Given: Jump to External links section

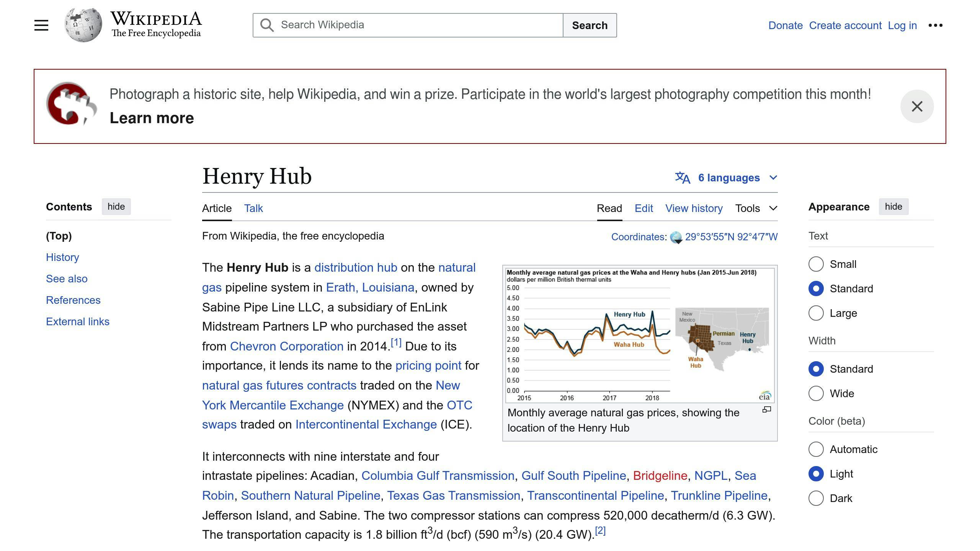Looking at the screenshot, I should [x=78, y=321].
